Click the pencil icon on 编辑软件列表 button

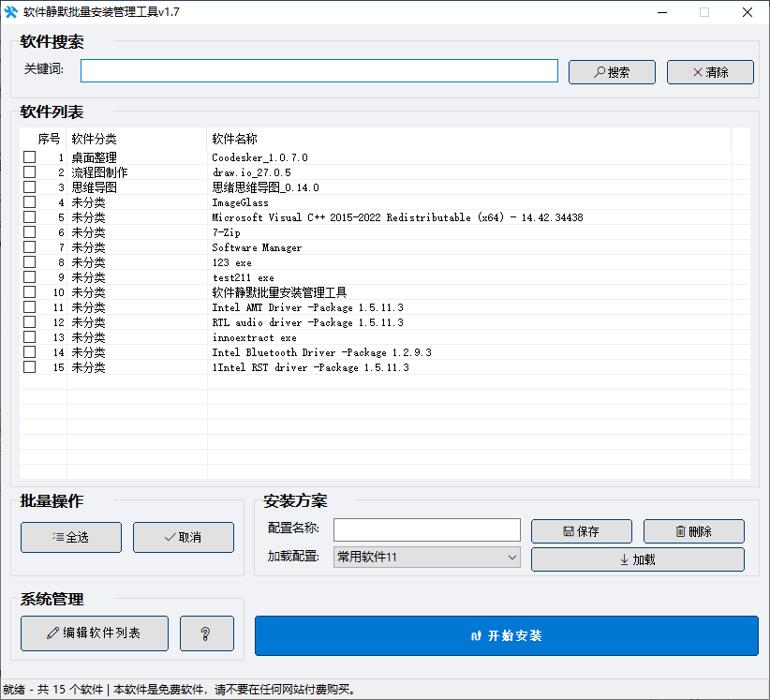(x=52, y=633)
